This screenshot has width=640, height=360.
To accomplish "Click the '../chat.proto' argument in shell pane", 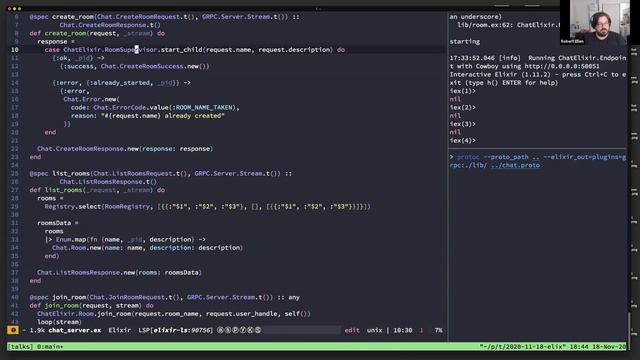I will pyautogui.click(x=515, y=165).
